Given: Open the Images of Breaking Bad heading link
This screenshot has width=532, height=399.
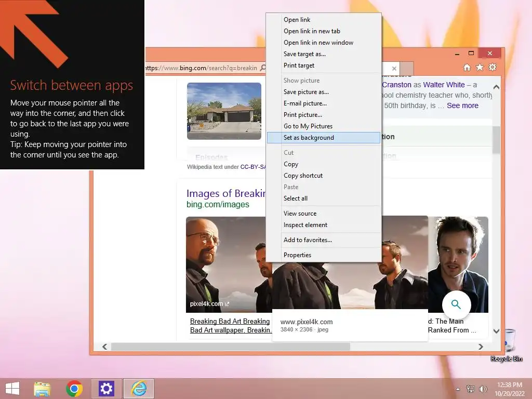Looking at the screenshot, I should click(x=226, y=193).
